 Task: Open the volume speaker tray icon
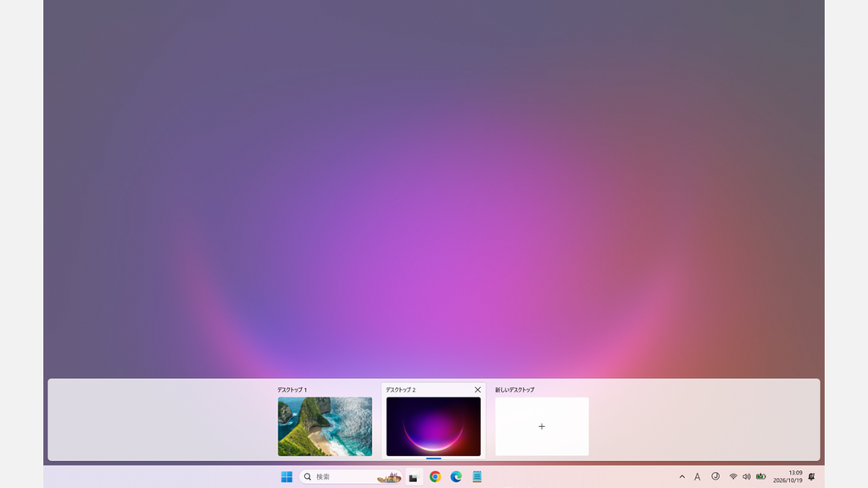click(746, 476)
